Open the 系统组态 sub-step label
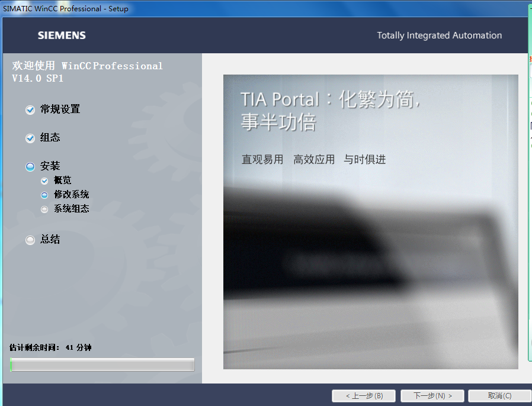 click(x=72, y=209)
